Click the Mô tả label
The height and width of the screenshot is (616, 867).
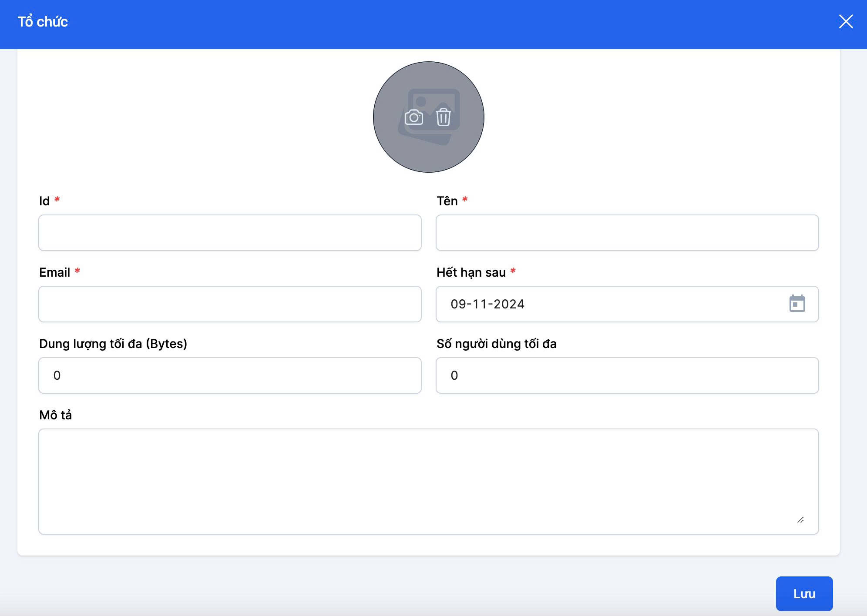[x=55, y=415]
